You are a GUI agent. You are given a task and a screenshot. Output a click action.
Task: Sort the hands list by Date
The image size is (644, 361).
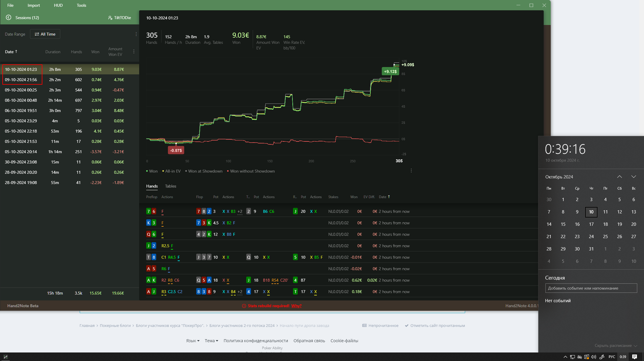coord(384,197)
